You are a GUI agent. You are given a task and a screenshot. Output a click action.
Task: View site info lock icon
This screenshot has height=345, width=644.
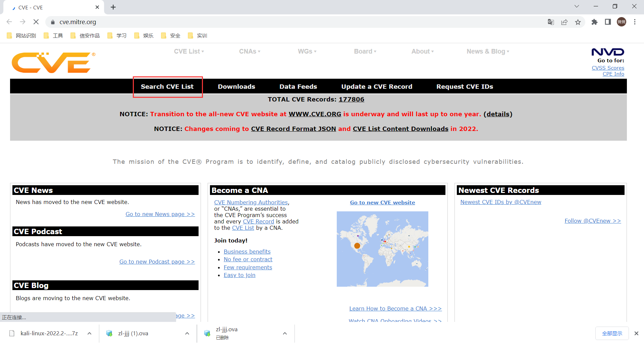[53, 22]
